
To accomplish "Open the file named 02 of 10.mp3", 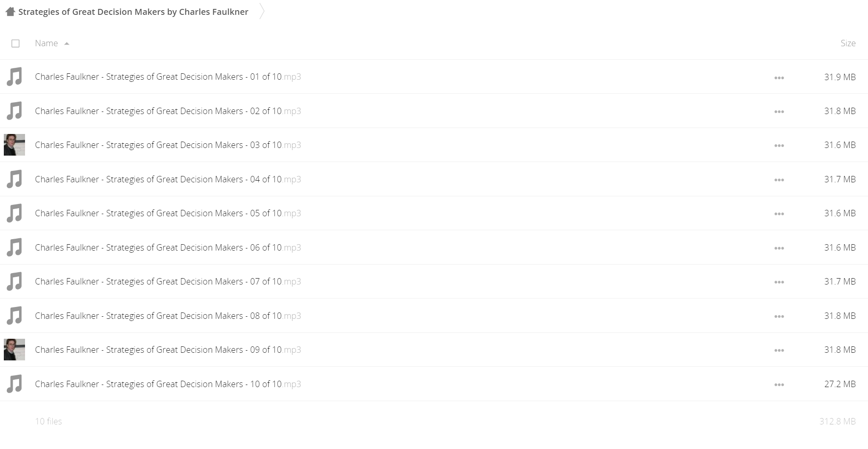I will coord(168,111).
